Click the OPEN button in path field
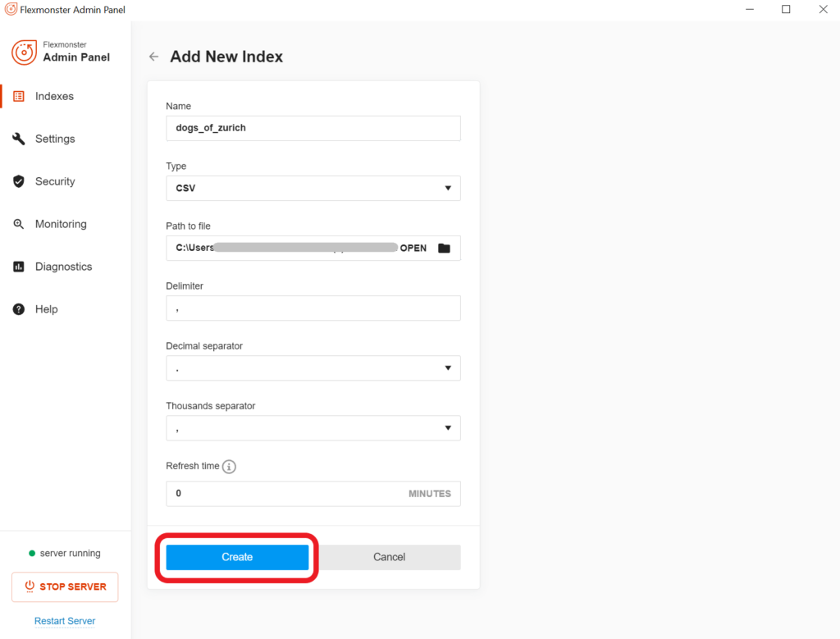Screen dimensions: 840x639 pos(413,248)
